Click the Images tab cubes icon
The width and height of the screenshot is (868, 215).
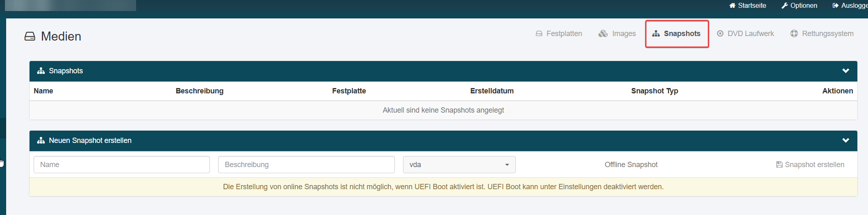point(603,34)
